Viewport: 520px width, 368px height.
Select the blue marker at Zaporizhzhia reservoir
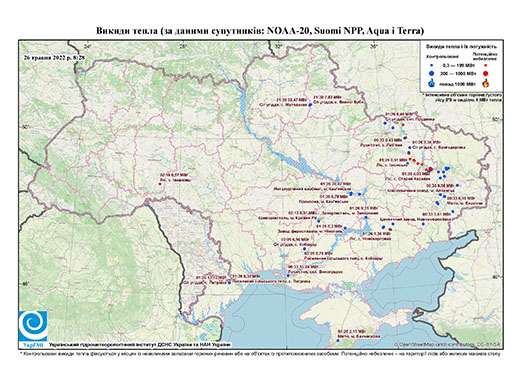[366, 217]
